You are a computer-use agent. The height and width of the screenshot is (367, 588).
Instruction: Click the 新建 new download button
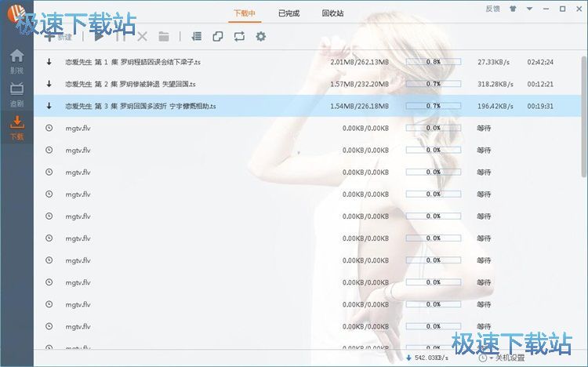[x=59, y=36]
